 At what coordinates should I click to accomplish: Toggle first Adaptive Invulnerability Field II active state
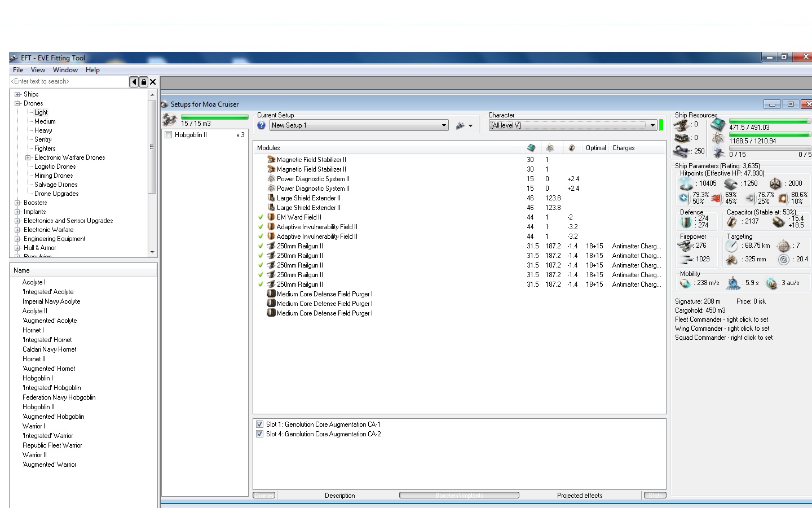261,227
